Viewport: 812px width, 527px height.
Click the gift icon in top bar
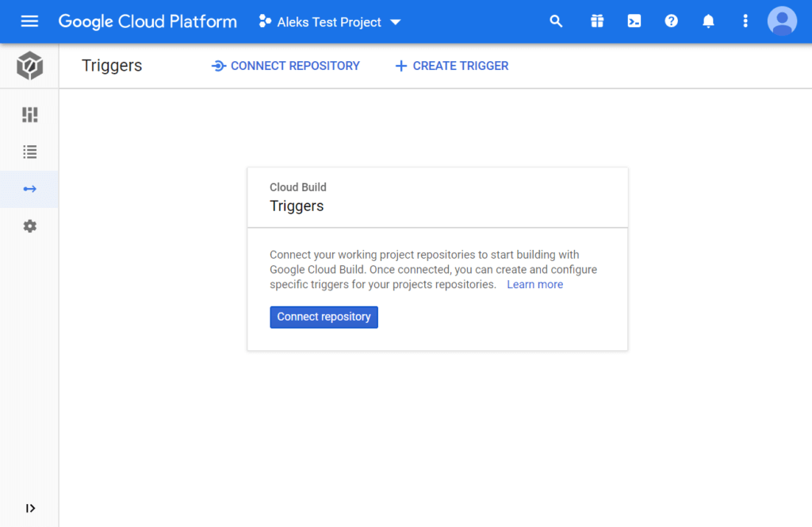click(x=597, y=21)
